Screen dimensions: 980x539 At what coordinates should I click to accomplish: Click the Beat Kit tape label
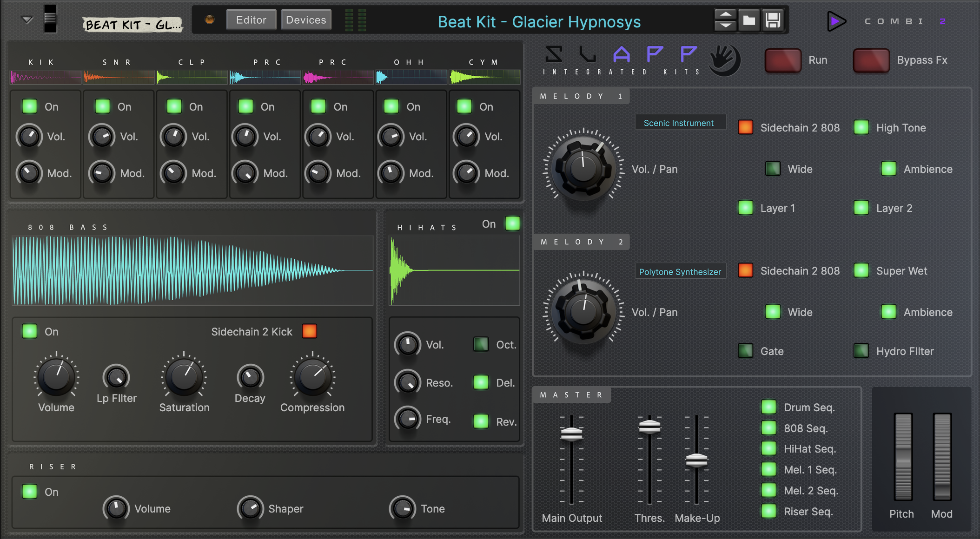tap(132, 24)
